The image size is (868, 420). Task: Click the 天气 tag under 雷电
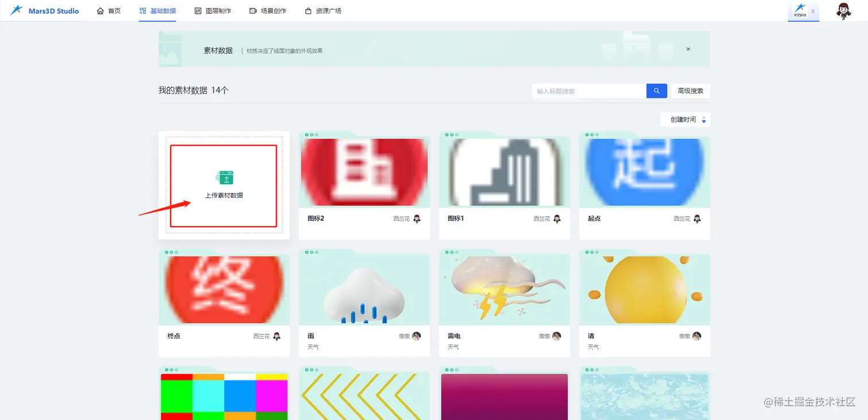[x=453, y=347]
